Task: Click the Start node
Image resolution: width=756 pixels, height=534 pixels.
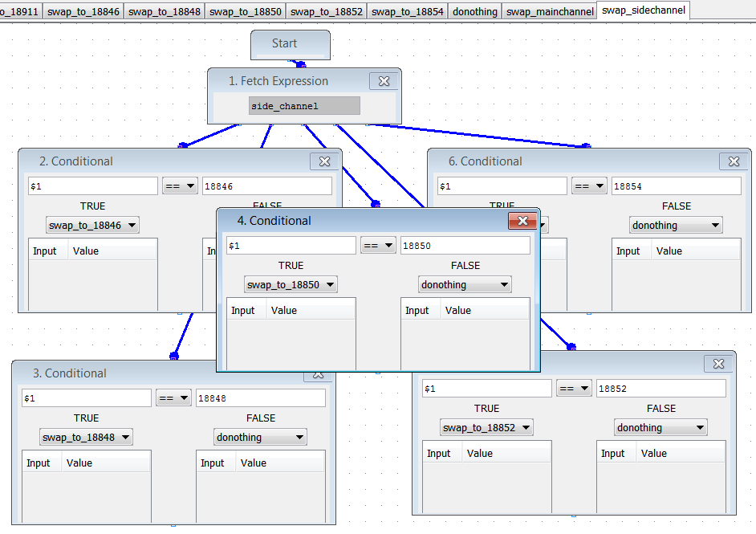Action: click(x=291, y=44)
